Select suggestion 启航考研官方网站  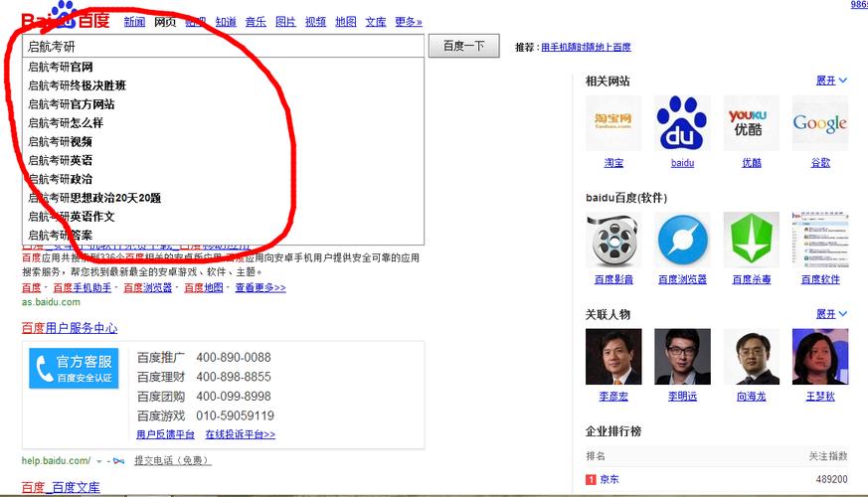(223, 104)
